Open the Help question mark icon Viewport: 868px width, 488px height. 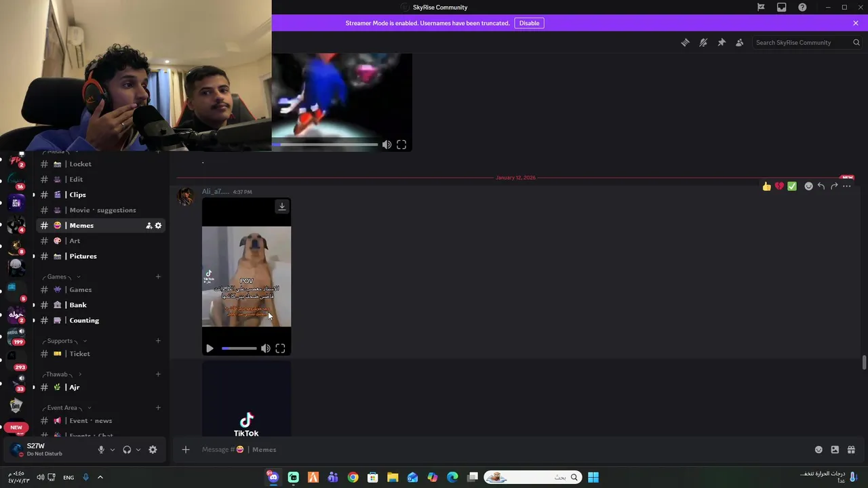[802, 7]
